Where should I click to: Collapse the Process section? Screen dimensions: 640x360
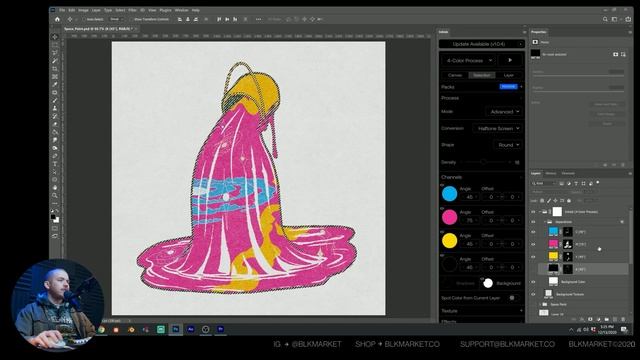coord(521,98)
